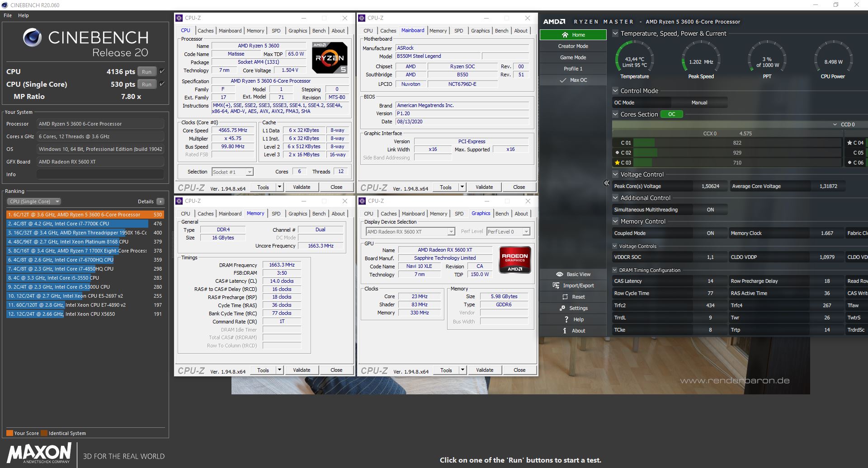The image size is (868, 468).
Task: Click the star marker on core C 04
Action: (x=849, y=143)
